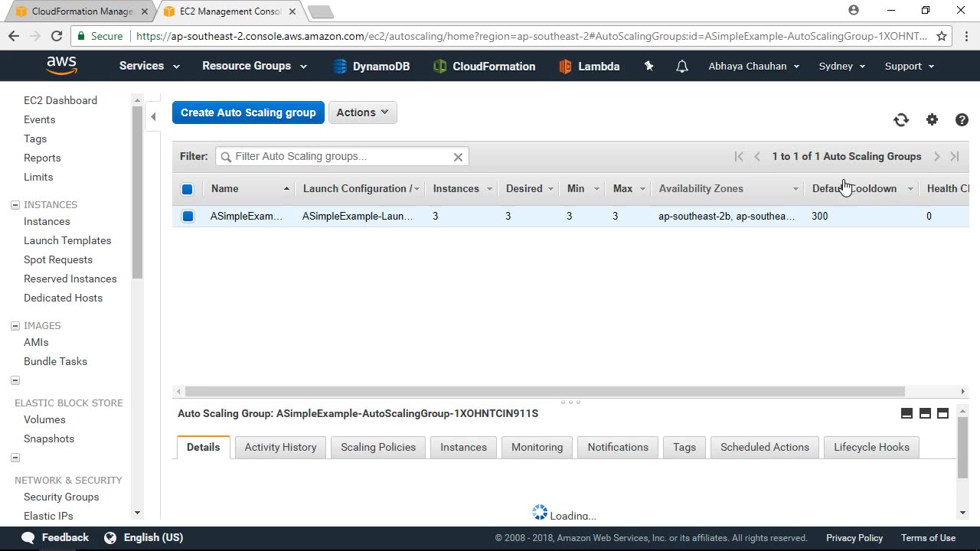Image resolution: width=980 pixels, height=551 pixels.
Task: Open the Abhaya Chauhan account menu
Action: click(754, 66)
